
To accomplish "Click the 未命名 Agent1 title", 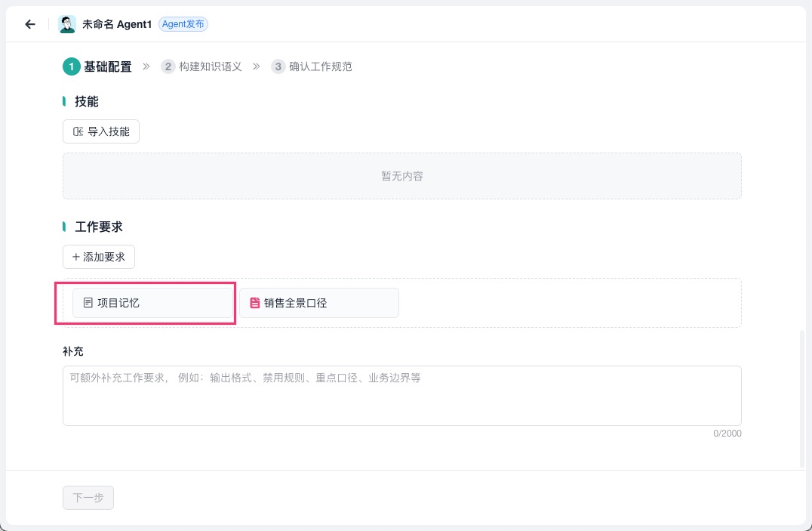I will click(117, 24).
